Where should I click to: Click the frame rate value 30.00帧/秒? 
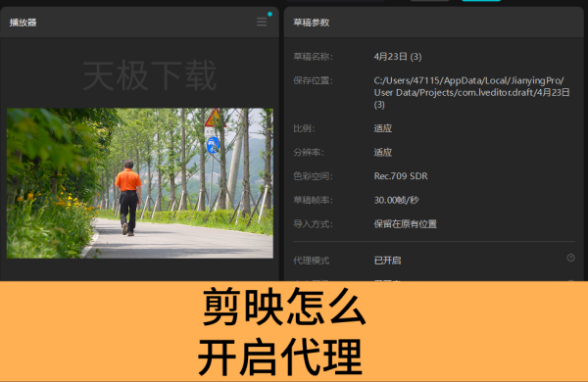pyautogui.click(x=396, y=200)
